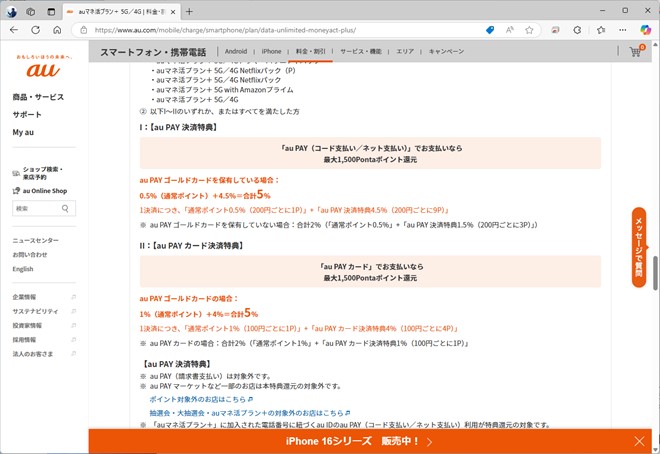Open お問い合わせ link

[30, 255]
